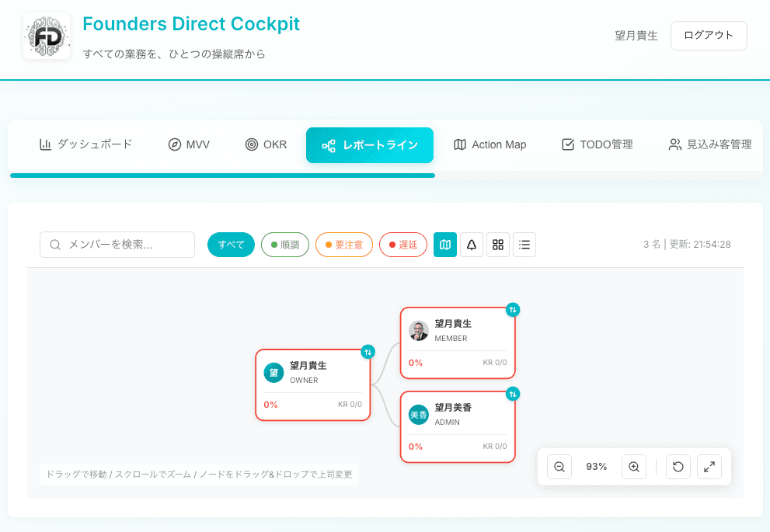
Task: Switch to the tree view layout
Action: (x=472, y=245)
